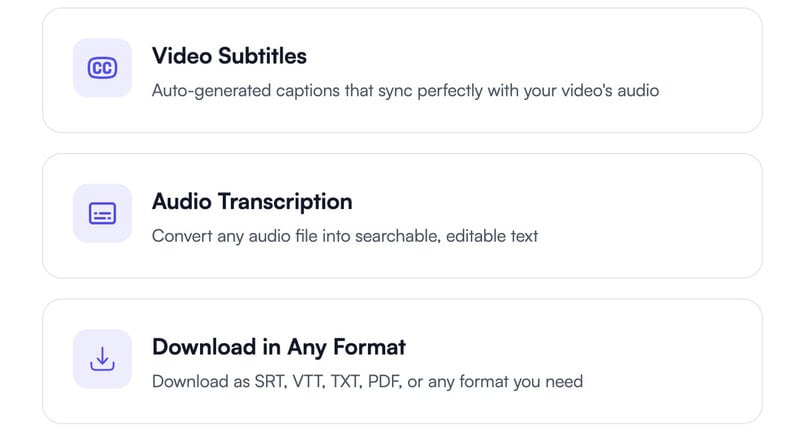Select the Download card's empty right area
Image resolution: width=800 pixels, height=439 pixels.
click(673, 361)
